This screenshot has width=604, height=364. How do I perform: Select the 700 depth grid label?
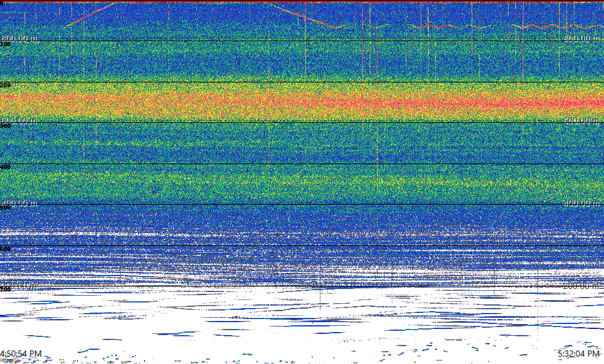[x=6, y=289]
